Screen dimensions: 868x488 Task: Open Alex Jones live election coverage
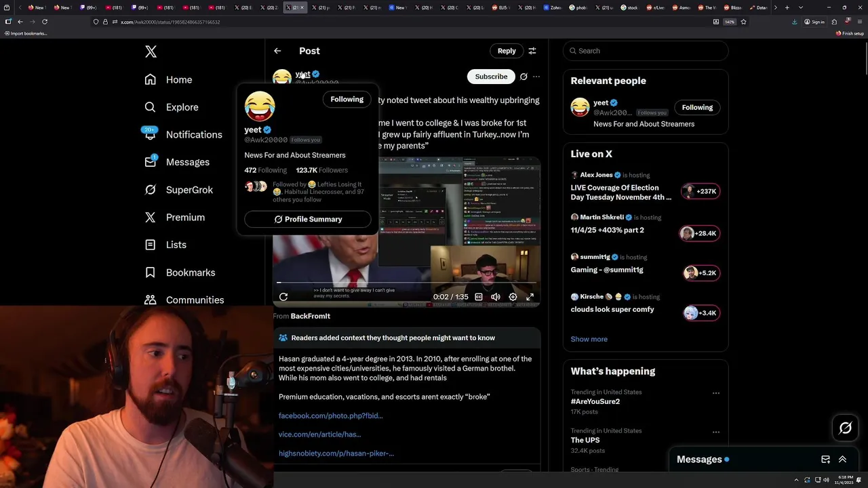click(x=620, y=192)
